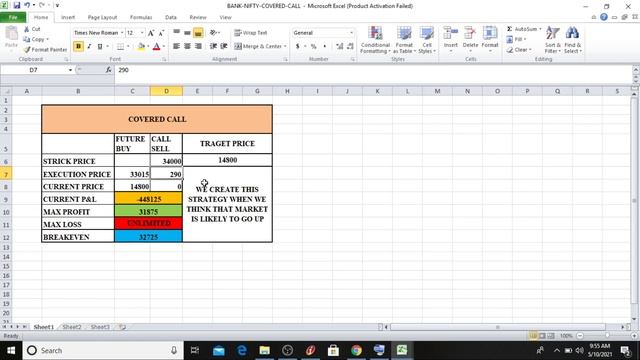The image size is (640, 360).
Task: Click decrease decimal icon
Action: 350,46
